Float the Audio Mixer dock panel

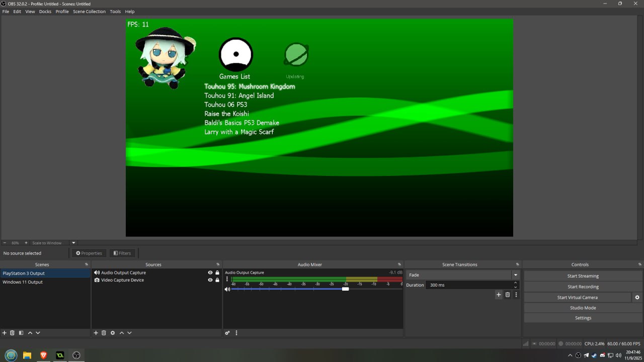click(399, 264)
